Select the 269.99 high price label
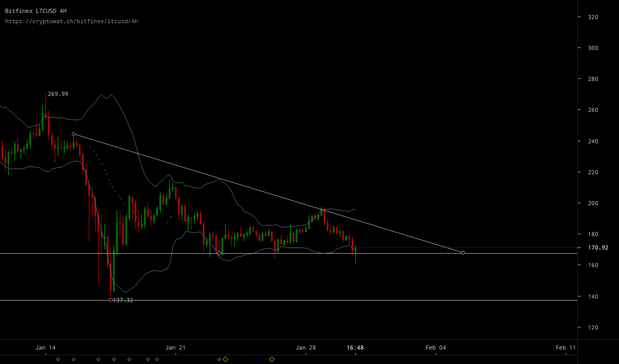This screenshot has height=364, width=619. click(x=58, y=94)
